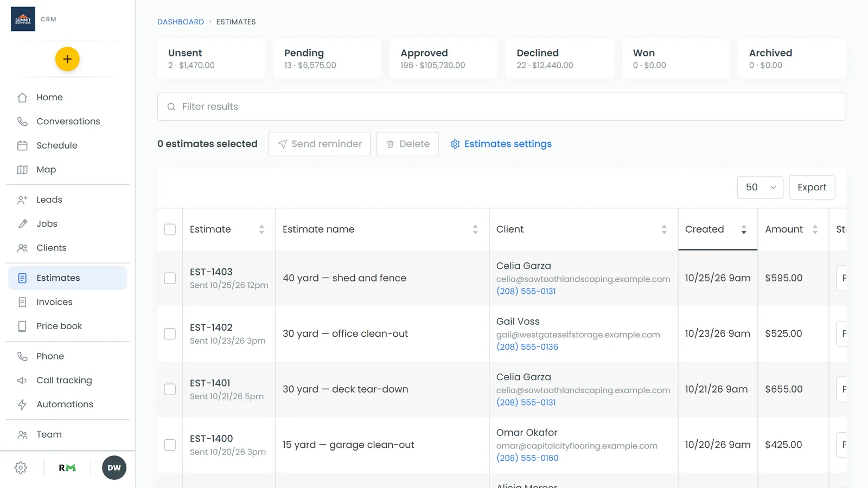Click the Automations lightning icon
This screenshot has height=488, width=868.
click(22, 404)
